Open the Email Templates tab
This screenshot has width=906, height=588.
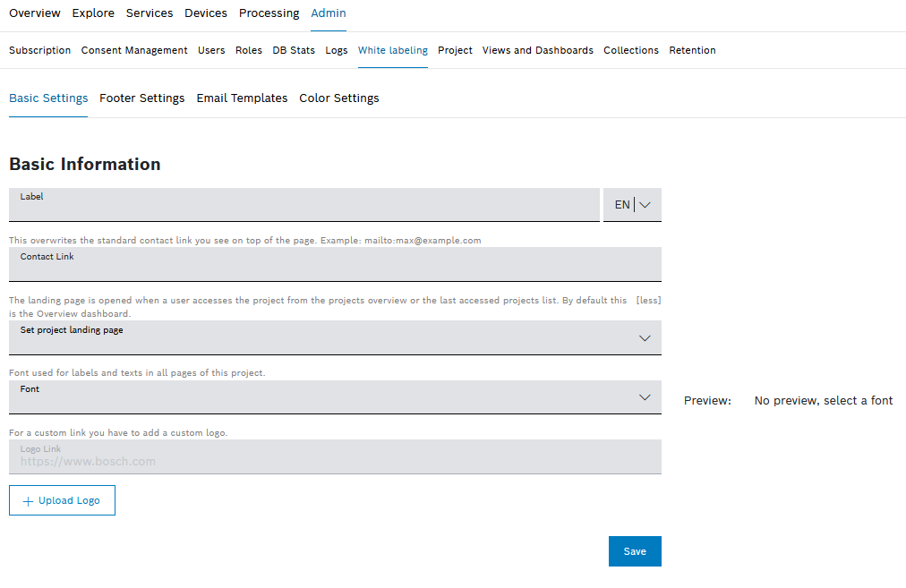tap(242, 98)
